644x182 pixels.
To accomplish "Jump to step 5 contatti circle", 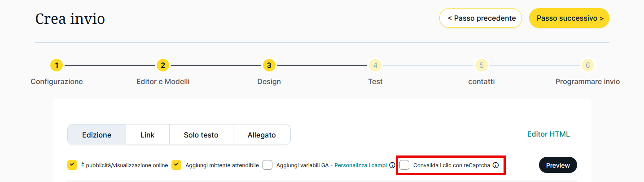I will click(481, 66).
